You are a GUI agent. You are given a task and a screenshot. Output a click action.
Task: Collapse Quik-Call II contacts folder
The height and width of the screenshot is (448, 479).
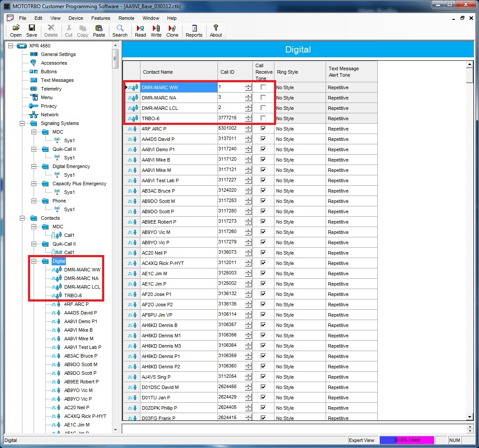pyautogui.click(x=34, y=244)
